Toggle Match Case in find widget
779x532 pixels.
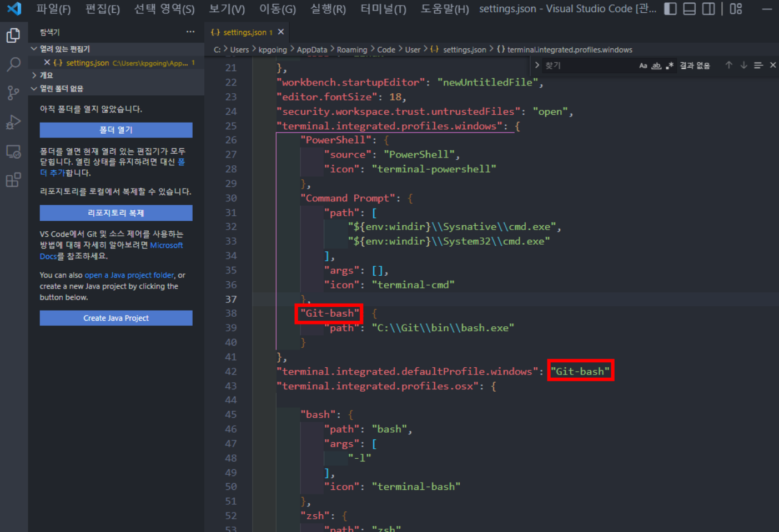click(x=643, y=65)
